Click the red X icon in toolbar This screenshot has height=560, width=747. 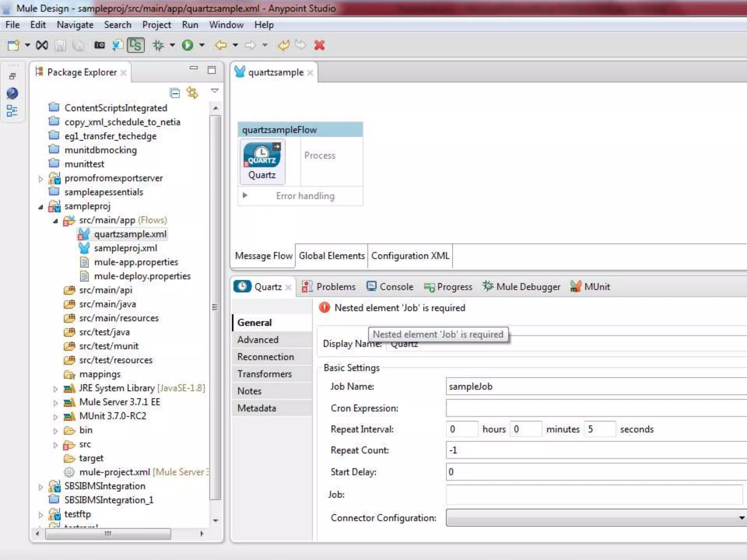[x=319, y=45]
